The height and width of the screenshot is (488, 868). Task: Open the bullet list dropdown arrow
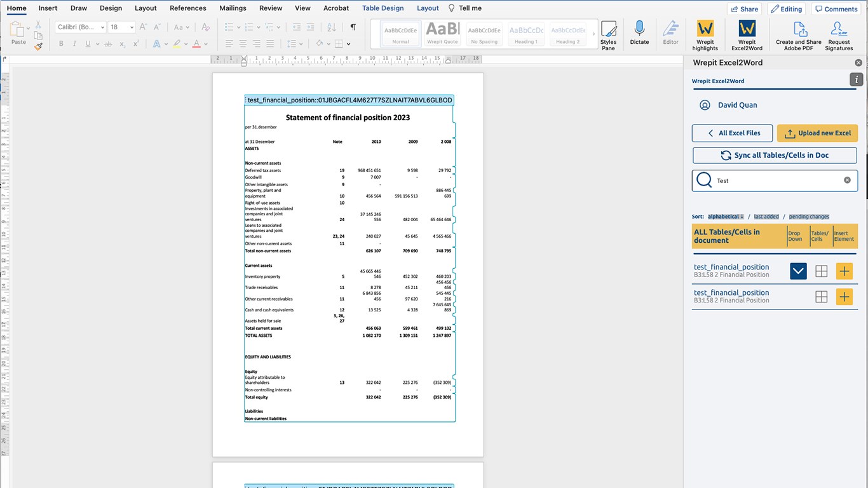pyautogui.click(x=238, y=27)
